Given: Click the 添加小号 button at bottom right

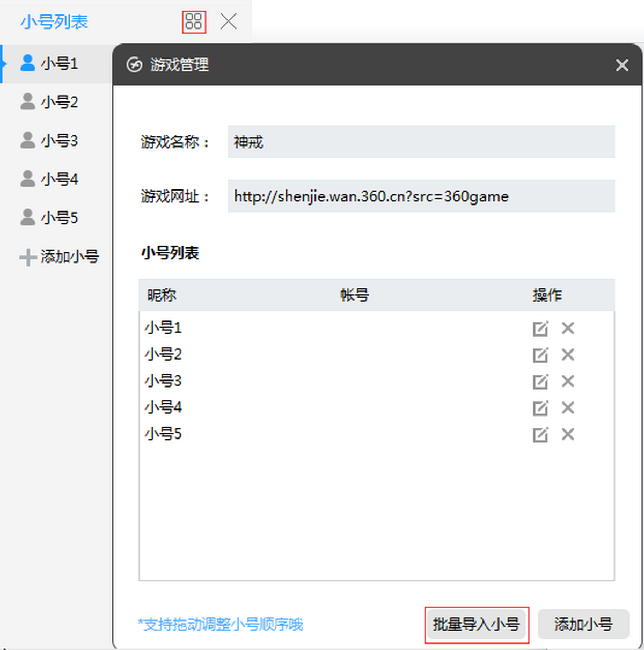Looking at the screenshot, I should [x=583, y=624].
